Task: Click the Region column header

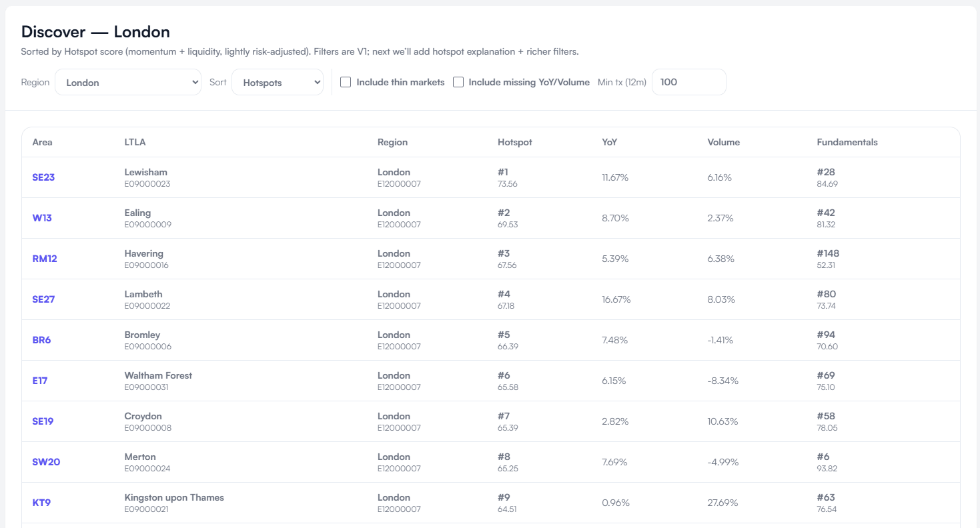Action: (x=392, y=142)
